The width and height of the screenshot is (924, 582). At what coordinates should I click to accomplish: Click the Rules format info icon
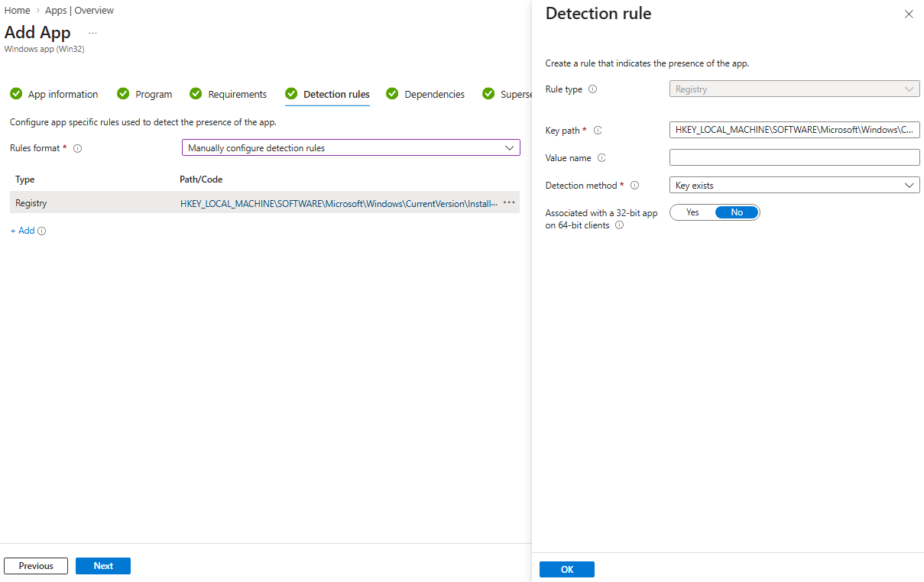[x=77, y=148]
